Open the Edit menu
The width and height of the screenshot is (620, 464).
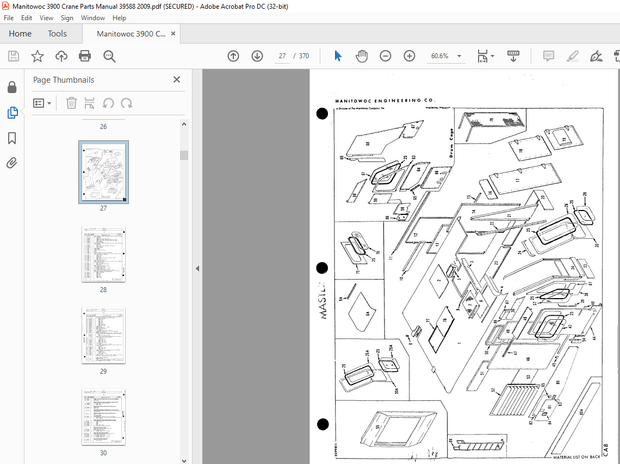tap(26, 18)
